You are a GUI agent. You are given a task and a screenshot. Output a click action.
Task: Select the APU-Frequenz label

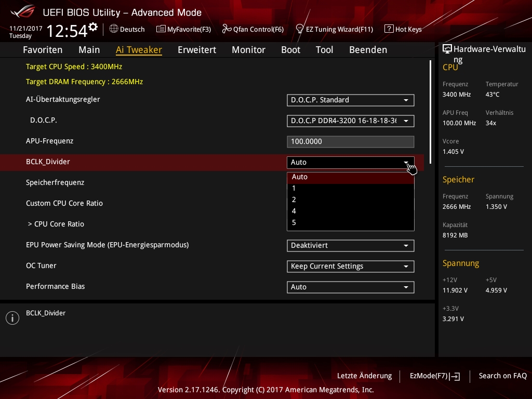49,141
